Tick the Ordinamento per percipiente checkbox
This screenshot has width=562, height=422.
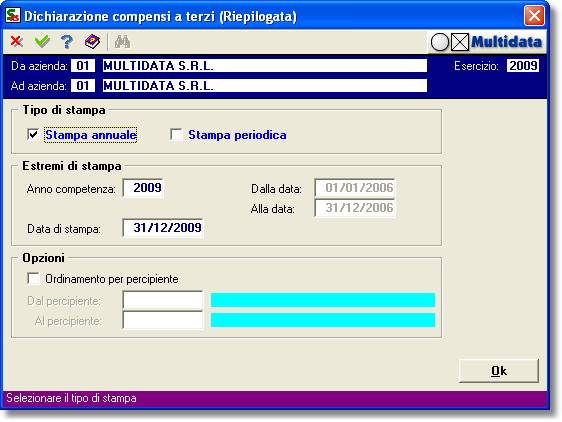[33, 279]
